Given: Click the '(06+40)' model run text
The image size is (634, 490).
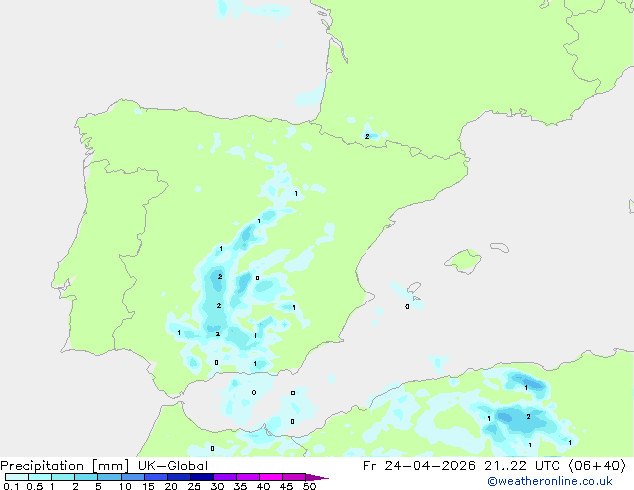Looking at the screenshot, I should pyautogui.click(x=597, y=466).
